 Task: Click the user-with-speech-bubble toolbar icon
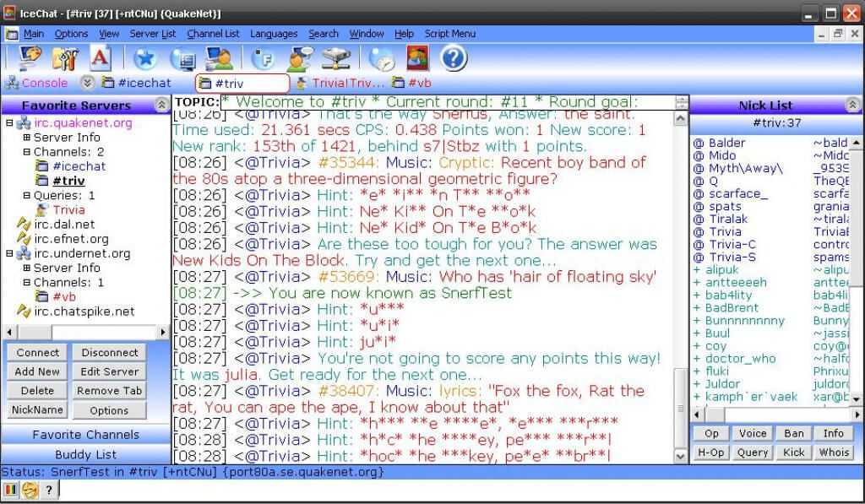(x=300, y=58)
